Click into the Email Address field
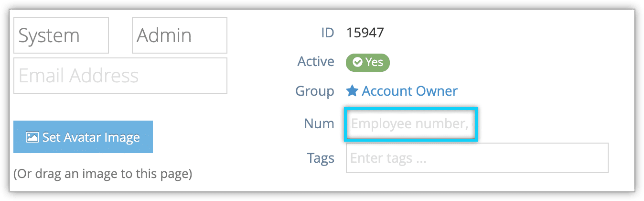The height and width of the screenshot is (201, 644). (120, 76)
